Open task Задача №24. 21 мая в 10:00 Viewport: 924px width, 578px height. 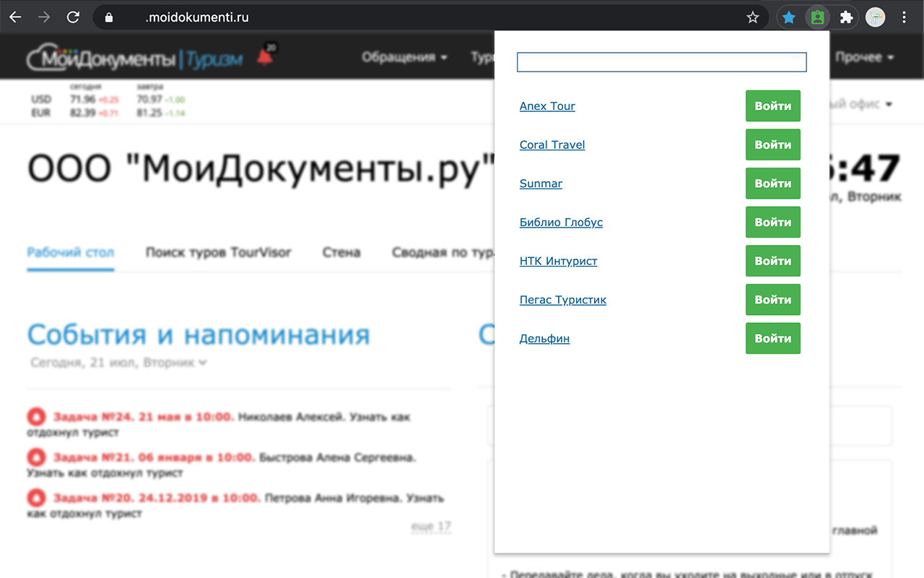click(x=144, y=417)
